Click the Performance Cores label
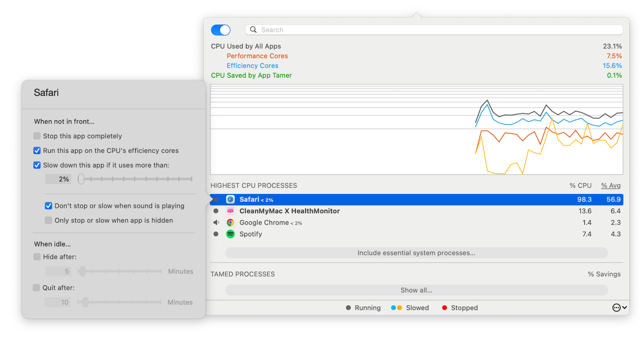 (x=257, y=56)
